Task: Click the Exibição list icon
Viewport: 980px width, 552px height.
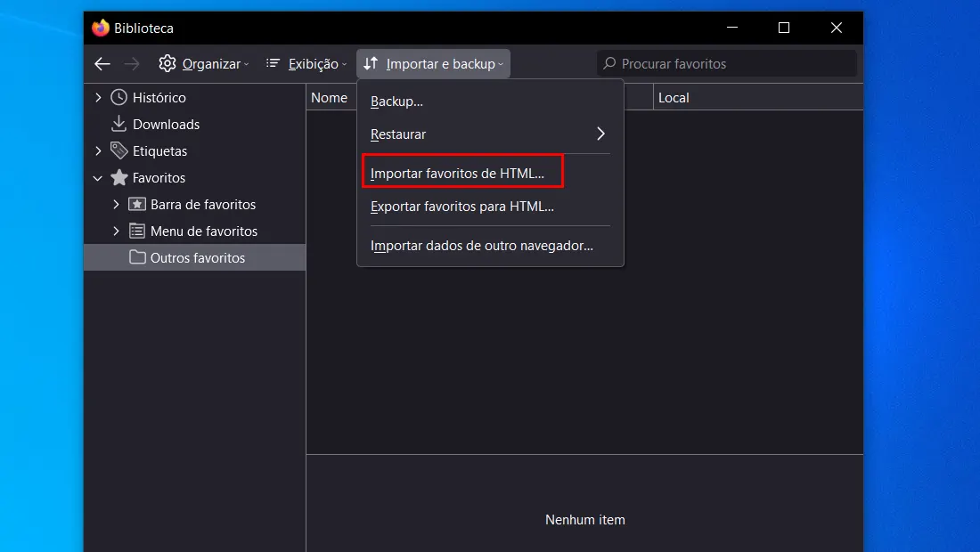Action: click(273, 63)
